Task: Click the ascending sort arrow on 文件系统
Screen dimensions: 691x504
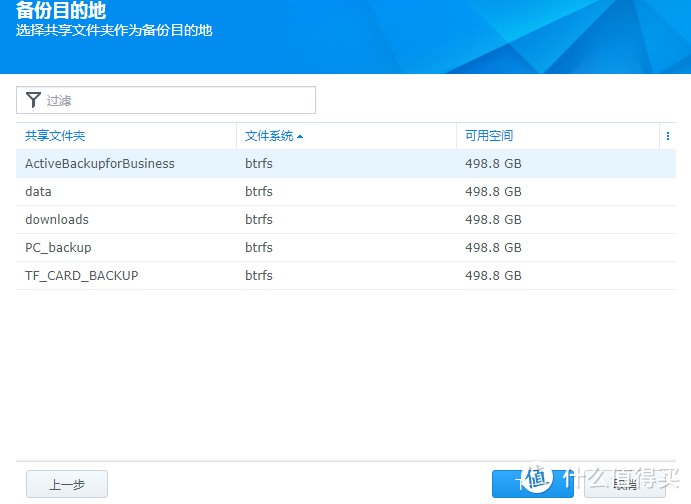Action: pos(300,136)
